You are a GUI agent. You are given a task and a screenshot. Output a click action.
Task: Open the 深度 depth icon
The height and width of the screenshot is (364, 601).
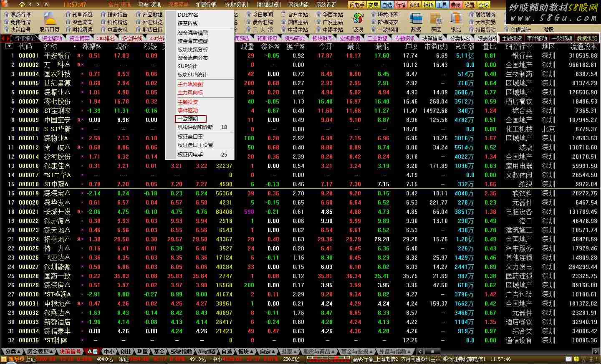pos(436,19)
